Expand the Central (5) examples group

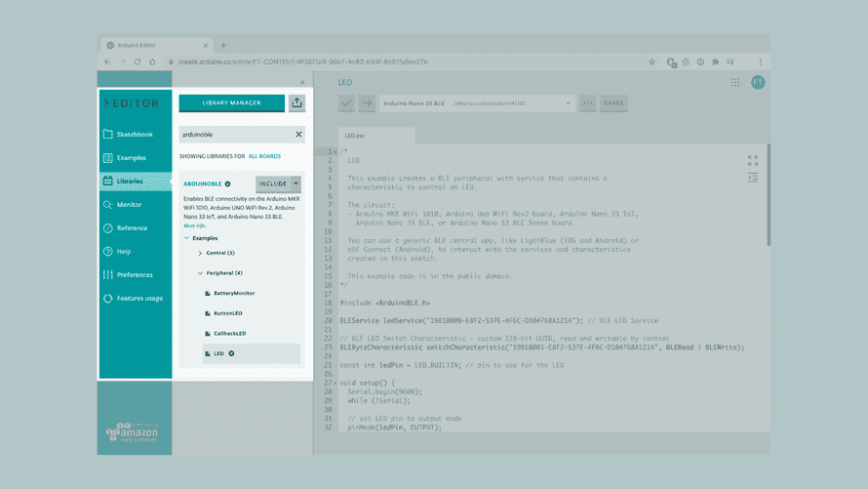(x=200, y=253)
